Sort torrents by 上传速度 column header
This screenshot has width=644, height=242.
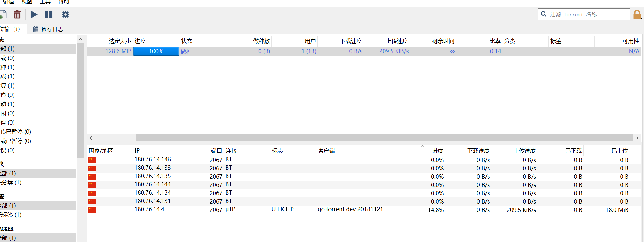coord(397,41)
